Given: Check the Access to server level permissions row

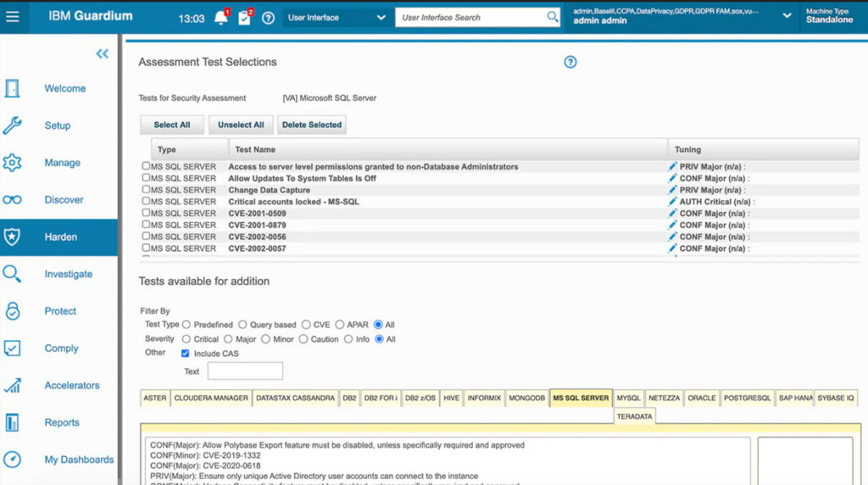Looking at the screenshot, I should 146,165.
